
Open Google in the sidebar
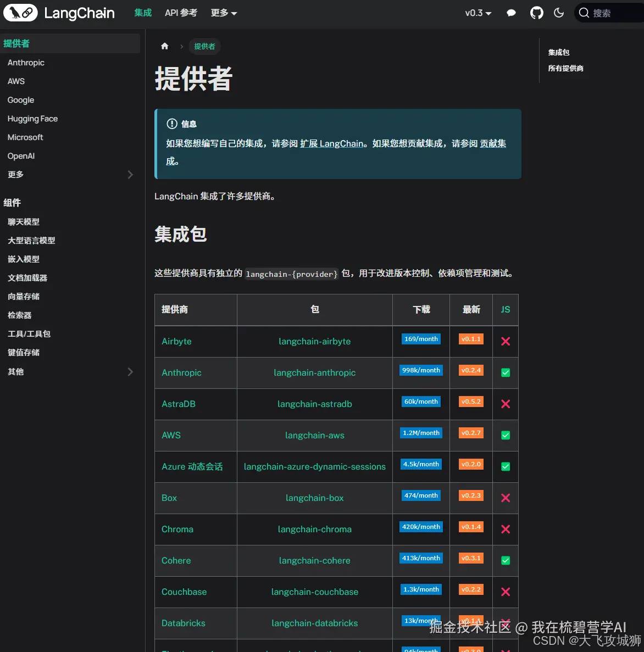coord(21,100)
